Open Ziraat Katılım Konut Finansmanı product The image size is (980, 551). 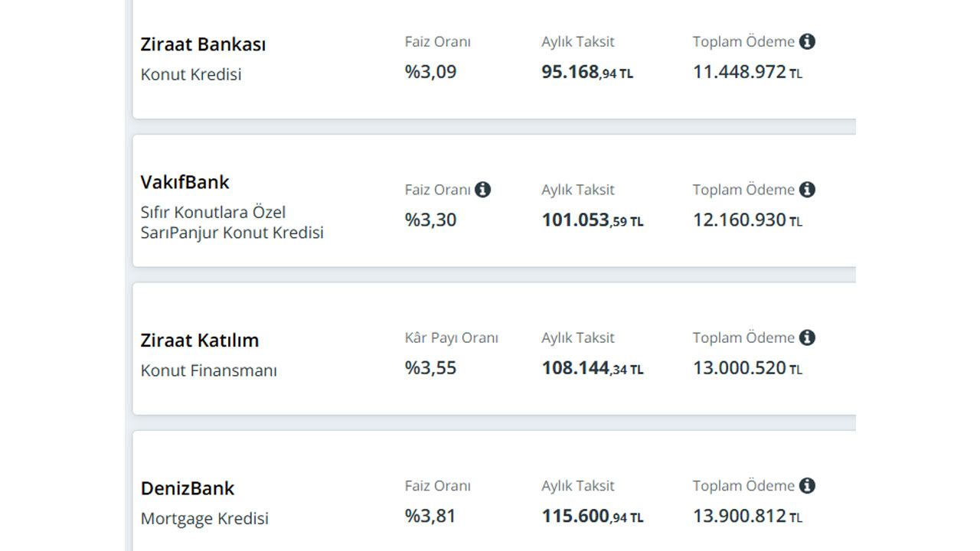coord(209,370)
